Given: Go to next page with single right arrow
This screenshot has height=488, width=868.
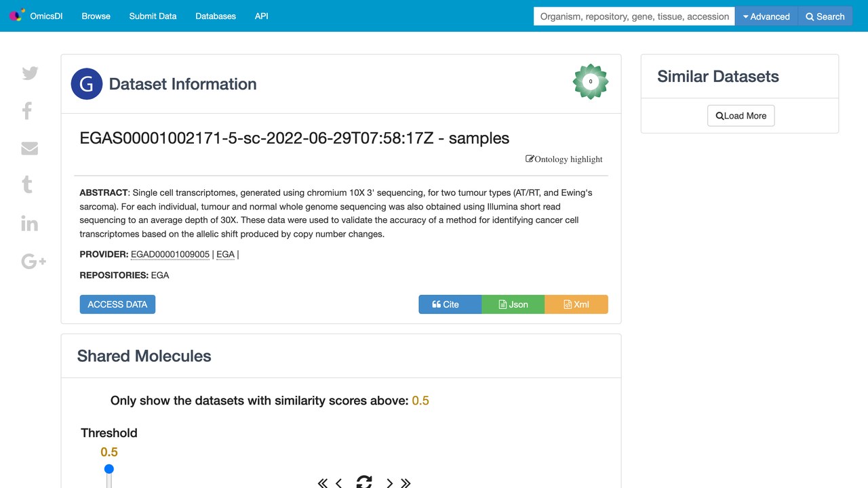Looking at the screenshot, I should tap(389, 483).
